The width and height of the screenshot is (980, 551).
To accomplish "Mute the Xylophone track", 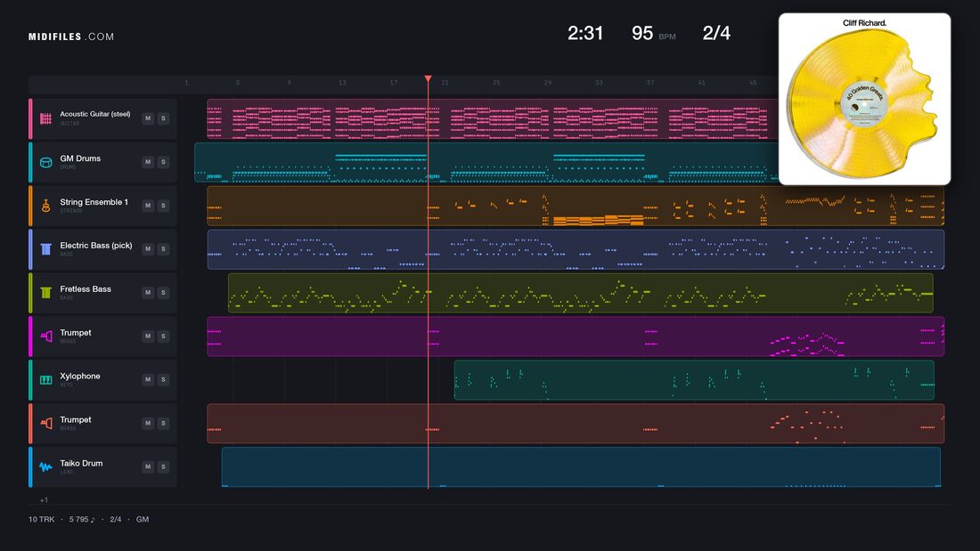I will 148,379.
